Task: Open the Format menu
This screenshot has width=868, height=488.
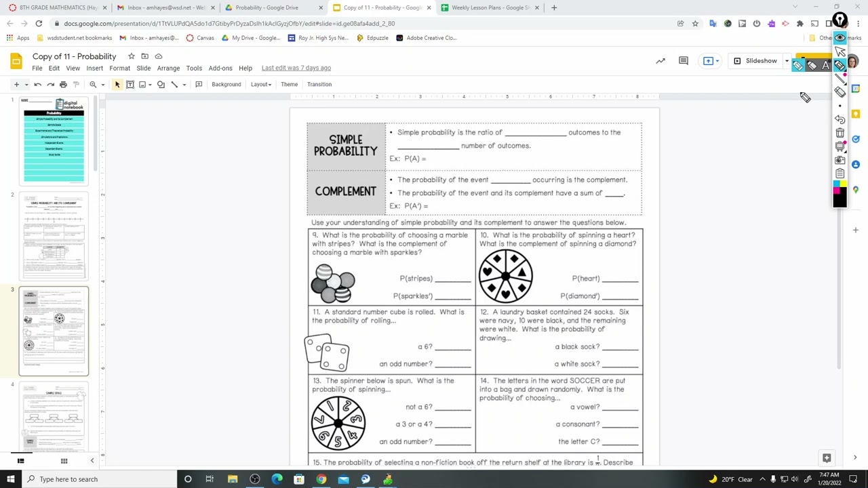Action: tap(119, 68)
